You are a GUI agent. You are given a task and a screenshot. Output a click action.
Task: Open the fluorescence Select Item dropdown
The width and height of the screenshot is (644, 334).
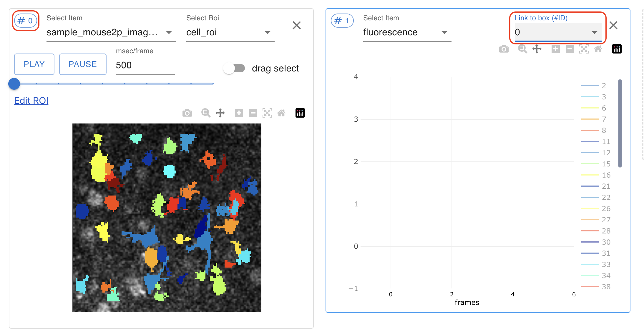pos(407,32)
